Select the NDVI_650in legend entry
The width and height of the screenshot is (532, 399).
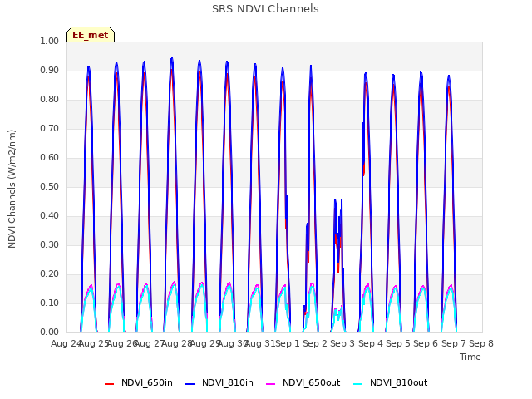139,382
